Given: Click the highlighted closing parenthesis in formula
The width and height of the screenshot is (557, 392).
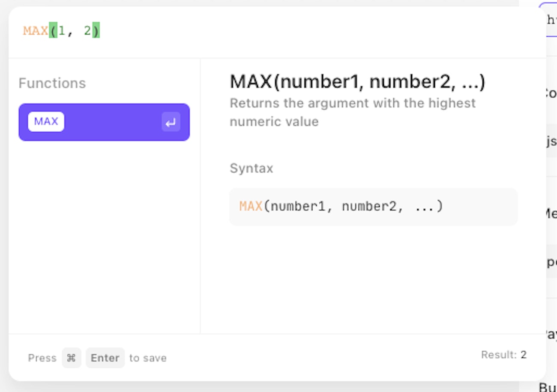Looking at the screenshot, I should (96, 31).
